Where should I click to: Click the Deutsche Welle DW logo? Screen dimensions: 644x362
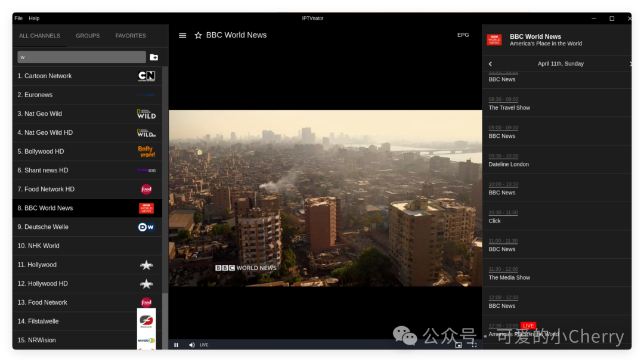pyautogui.click(x=146, y=227)
